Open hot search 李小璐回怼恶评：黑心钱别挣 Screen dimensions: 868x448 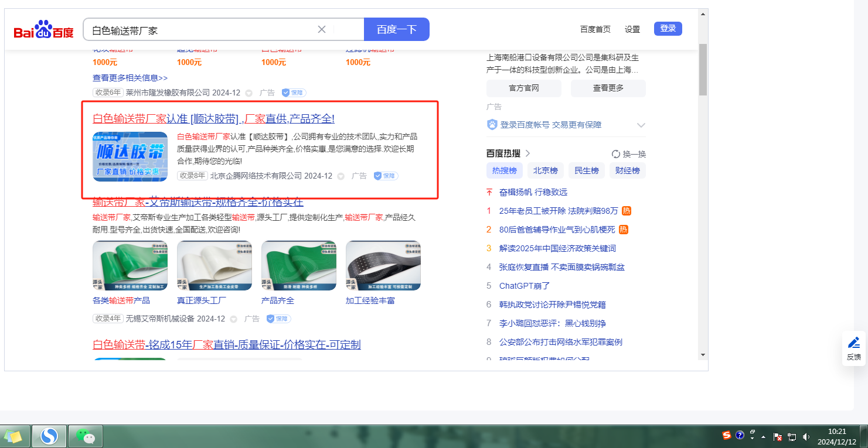(553, 323)
